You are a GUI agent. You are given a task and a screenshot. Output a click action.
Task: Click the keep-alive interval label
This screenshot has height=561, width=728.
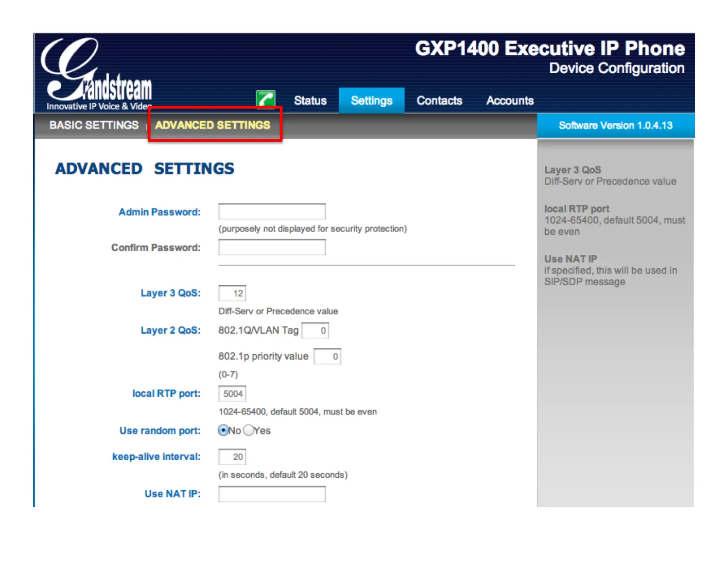(156, 457)
